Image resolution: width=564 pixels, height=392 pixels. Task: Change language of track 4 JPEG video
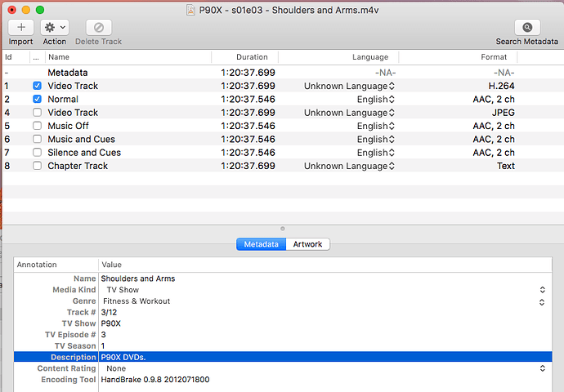point(349,113)
